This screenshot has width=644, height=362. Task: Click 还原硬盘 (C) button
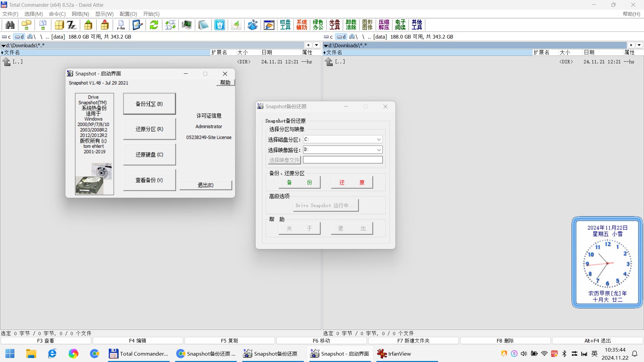149,155
